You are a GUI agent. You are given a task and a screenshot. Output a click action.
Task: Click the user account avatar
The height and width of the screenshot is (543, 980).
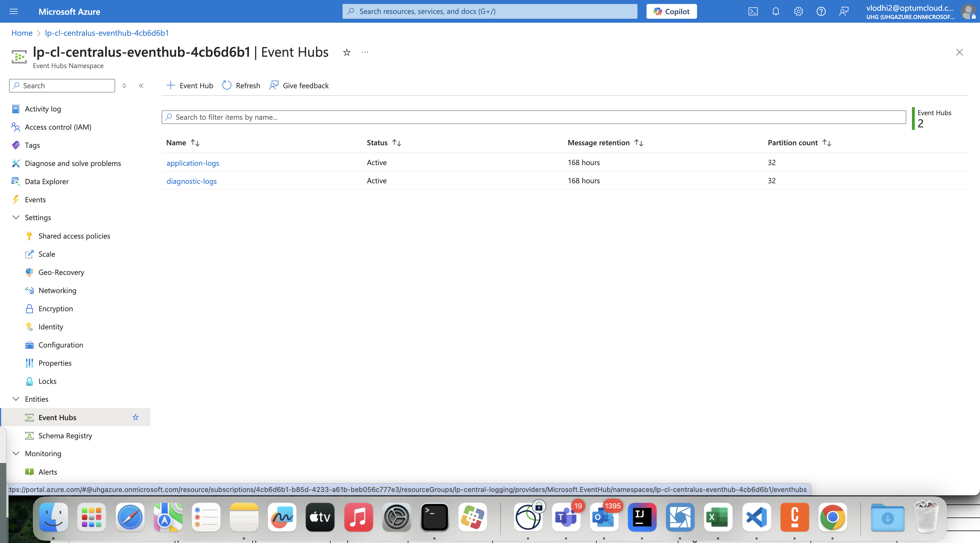(968, 11)
